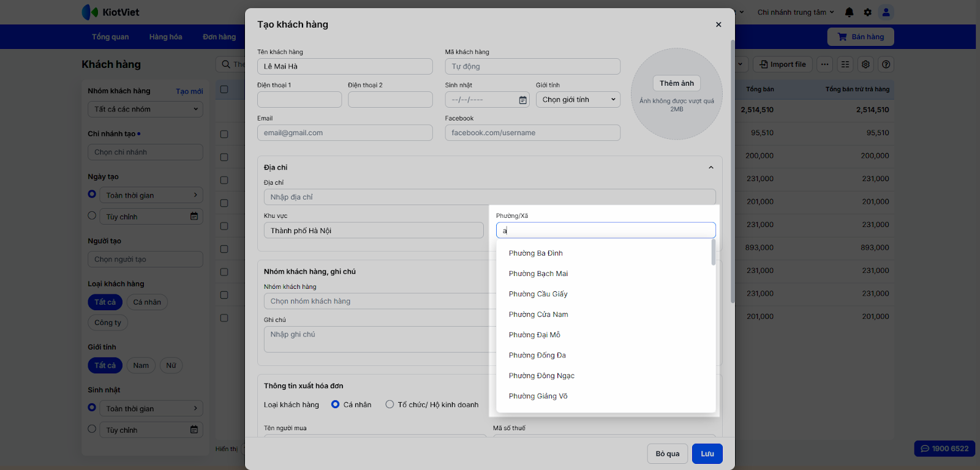The image size is (980, 470).
Task: Select the Cá nhân radio button
Action: (336, 405)
